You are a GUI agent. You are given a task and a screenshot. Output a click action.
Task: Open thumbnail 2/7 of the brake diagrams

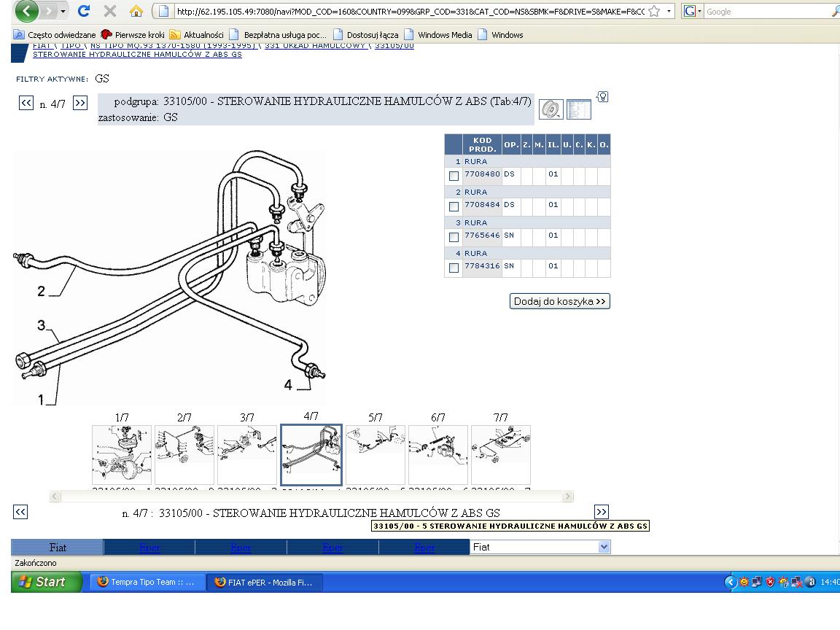184,455
